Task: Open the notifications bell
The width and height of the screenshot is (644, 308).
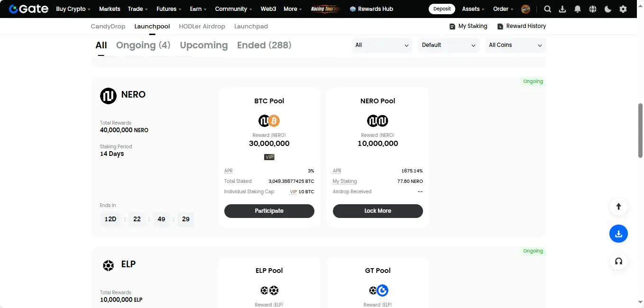Action: (578, 9)
